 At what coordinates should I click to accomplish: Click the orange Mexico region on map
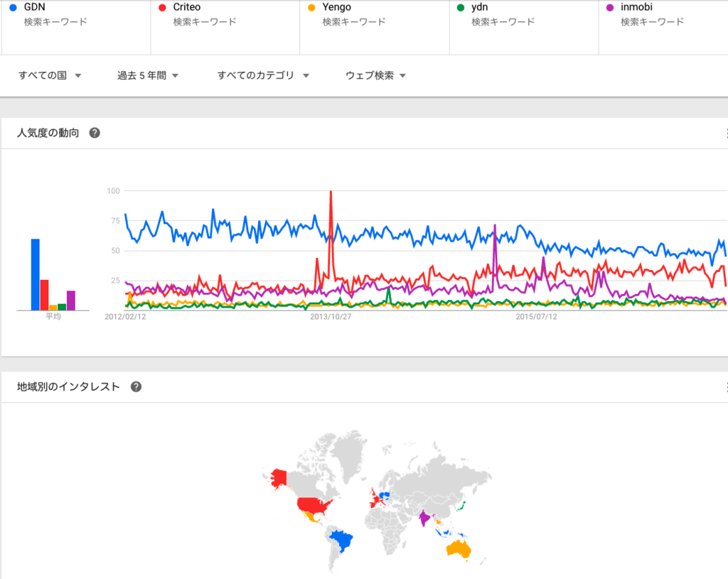point(309,516)
